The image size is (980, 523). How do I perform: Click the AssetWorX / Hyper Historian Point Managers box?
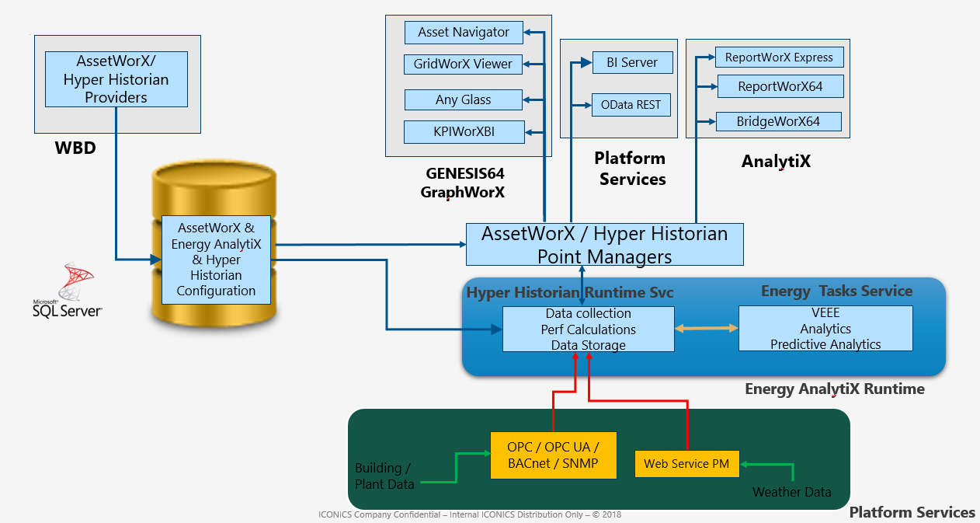[604, 243]
